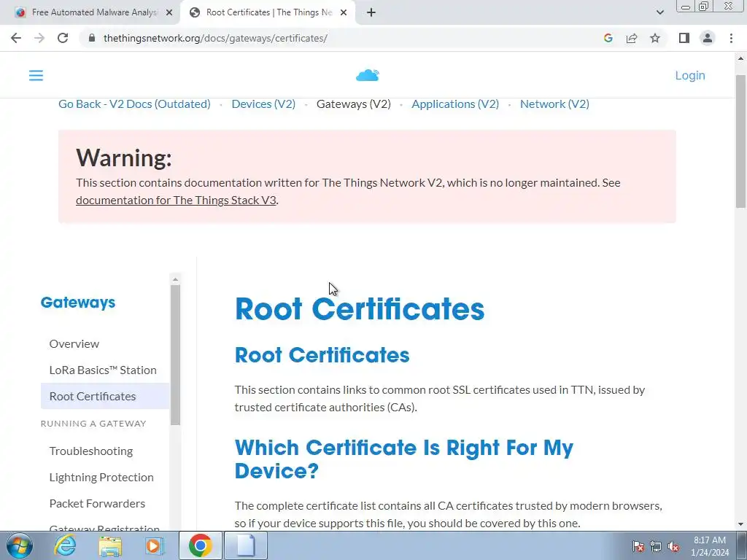
Task: Bookmark this page with the star
Action: [655, 38]
